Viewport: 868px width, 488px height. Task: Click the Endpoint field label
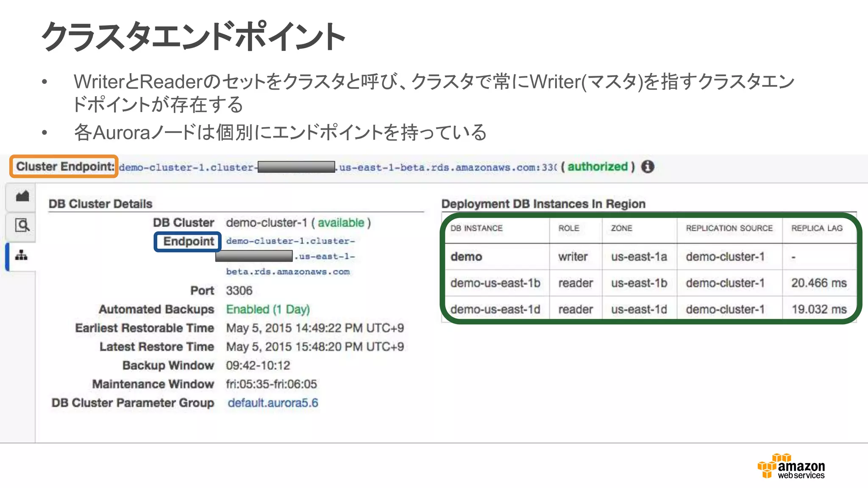pos(188,241)
